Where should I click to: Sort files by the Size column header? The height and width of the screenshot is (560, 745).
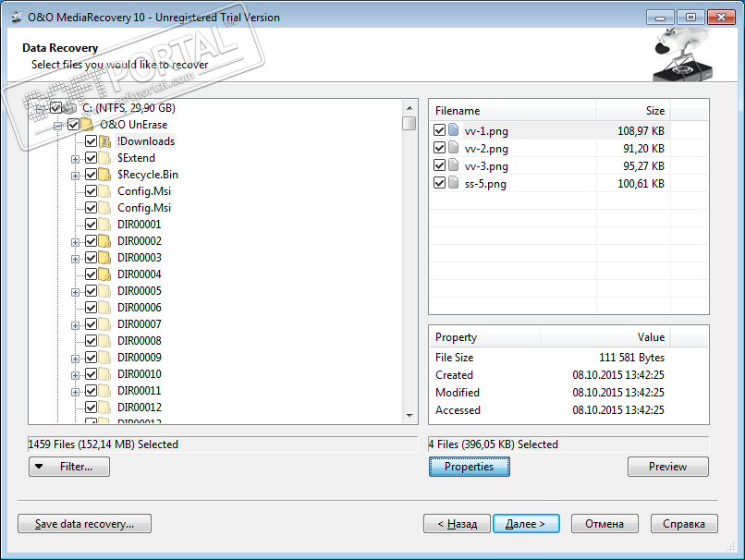[x=633, y=111]
